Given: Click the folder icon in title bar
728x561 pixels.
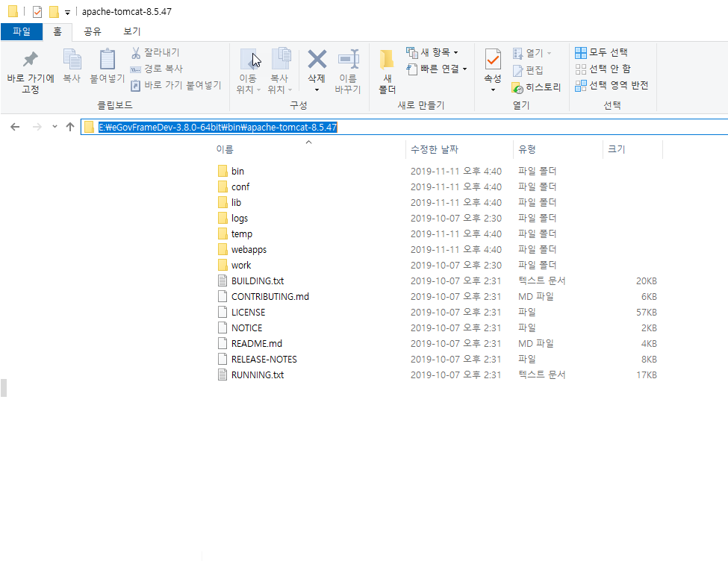Looking at the screenshot, I should point(13,11).
